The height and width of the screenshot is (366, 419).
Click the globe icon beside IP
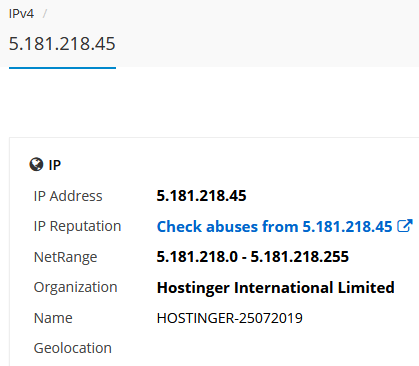tap(36, 164)
